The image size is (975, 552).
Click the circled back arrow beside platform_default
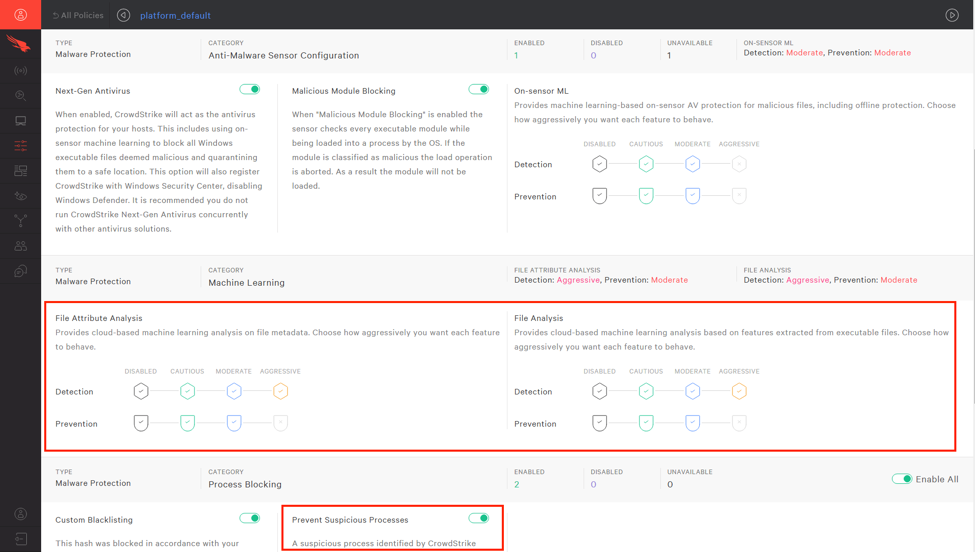[124, 15]
